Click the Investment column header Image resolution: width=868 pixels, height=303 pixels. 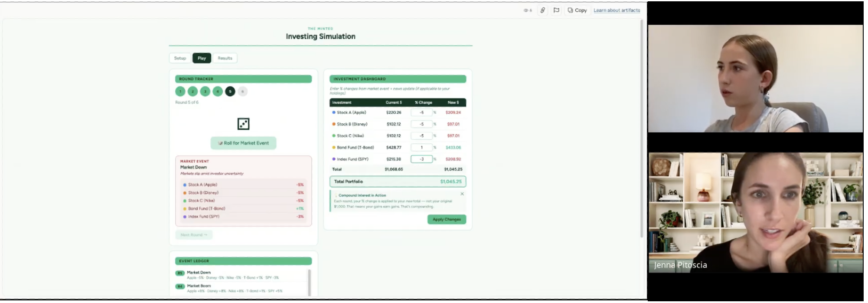342,102
